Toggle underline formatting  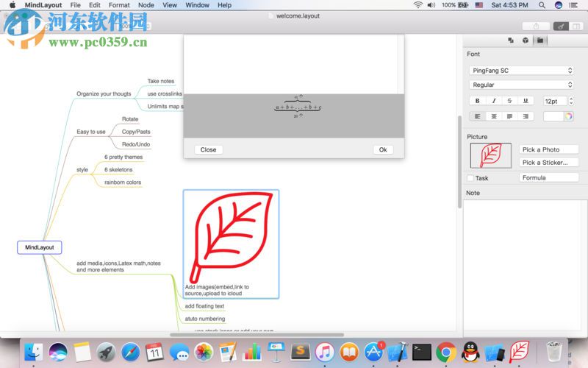[x=526, y=101]
